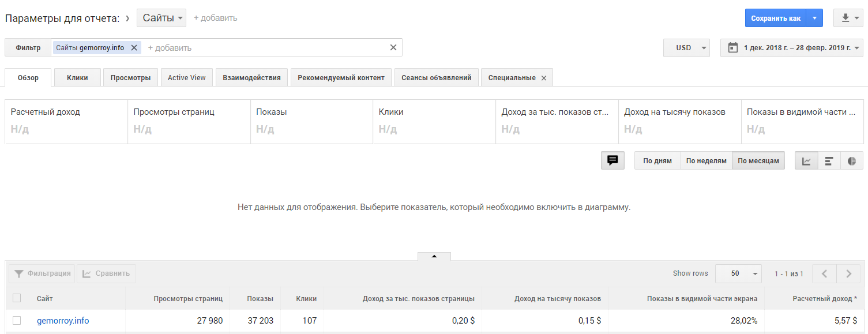The width and height of the screenshot is (868, 334).
Task: Switch to line chart view icon
Action: 806,161
